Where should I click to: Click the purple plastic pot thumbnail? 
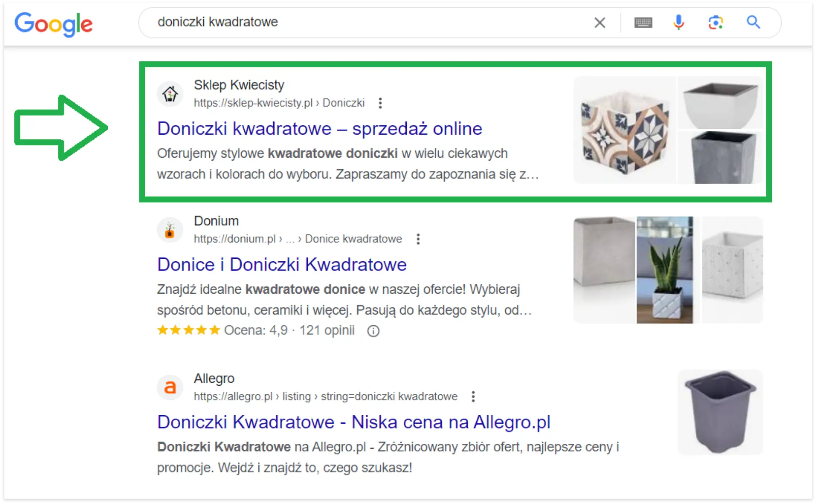pos(720,412)
